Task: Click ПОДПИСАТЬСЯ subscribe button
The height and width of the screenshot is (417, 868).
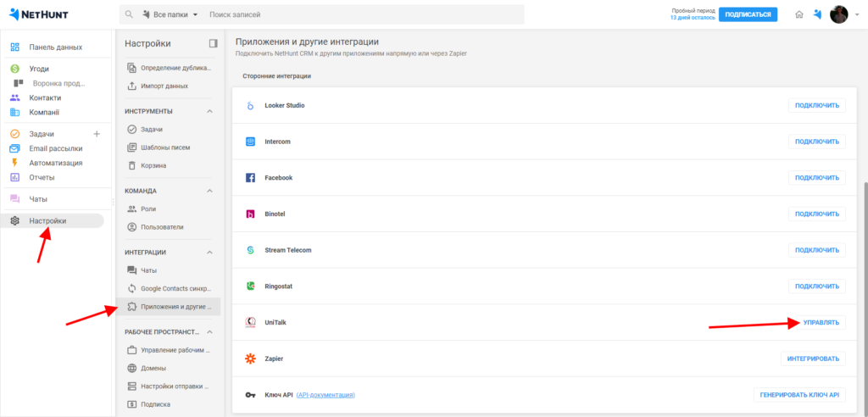Action: pyautogui.click(x=748, y=14)
